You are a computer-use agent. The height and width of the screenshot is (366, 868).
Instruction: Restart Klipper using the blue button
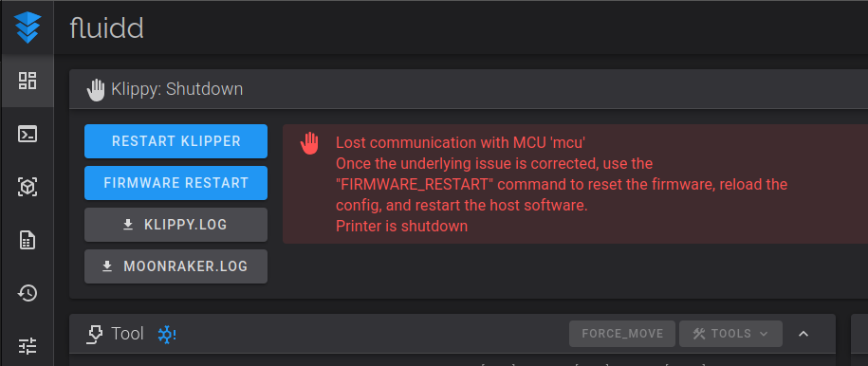(176, 141)
